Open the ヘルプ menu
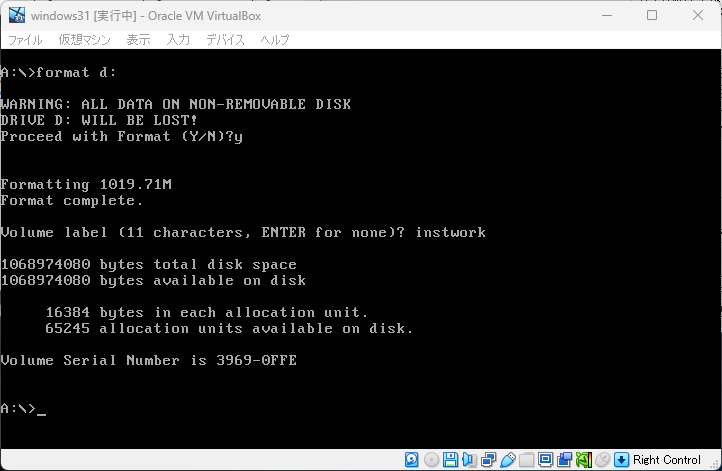Image resolution: width=722 pixels, height=471 pixels. 275,40
